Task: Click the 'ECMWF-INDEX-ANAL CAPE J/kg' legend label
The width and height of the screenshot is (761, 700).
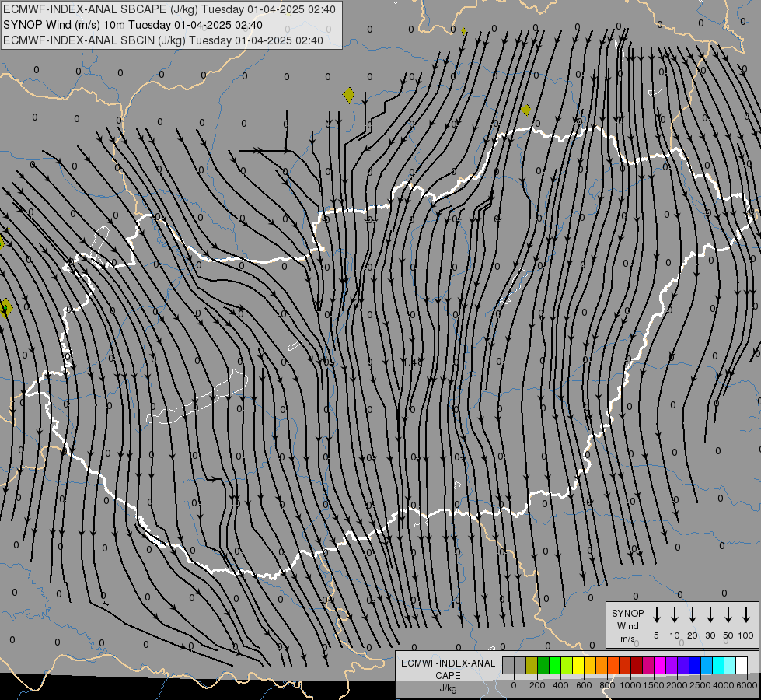Action: (448, 675)
